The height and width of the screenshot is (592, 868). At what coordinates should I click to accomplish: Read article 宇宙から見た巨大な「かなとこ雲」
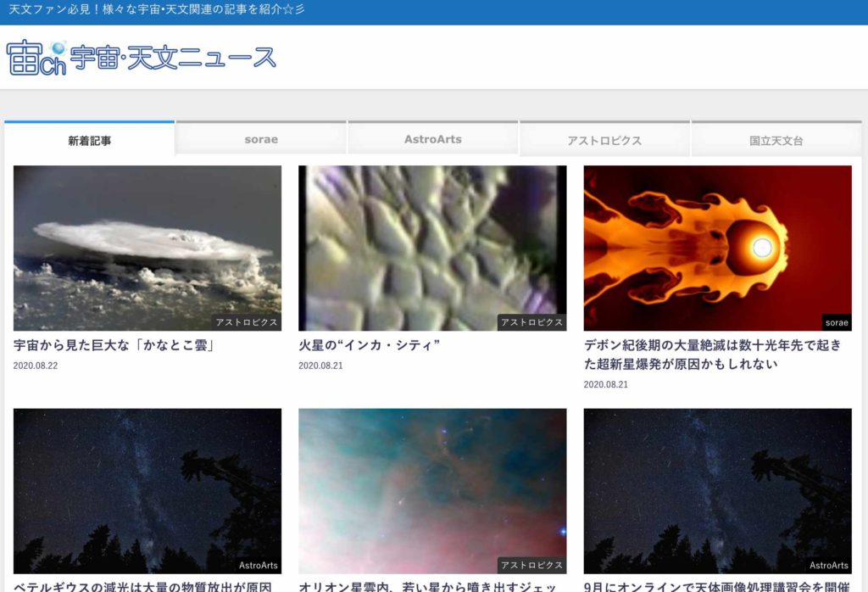coord(113,345)
